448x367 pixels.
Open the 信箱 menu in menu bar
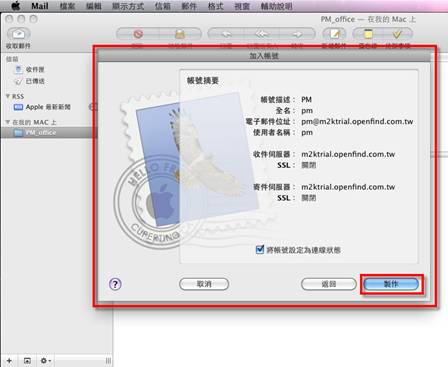pyautogui.click(x=163, y=6)
